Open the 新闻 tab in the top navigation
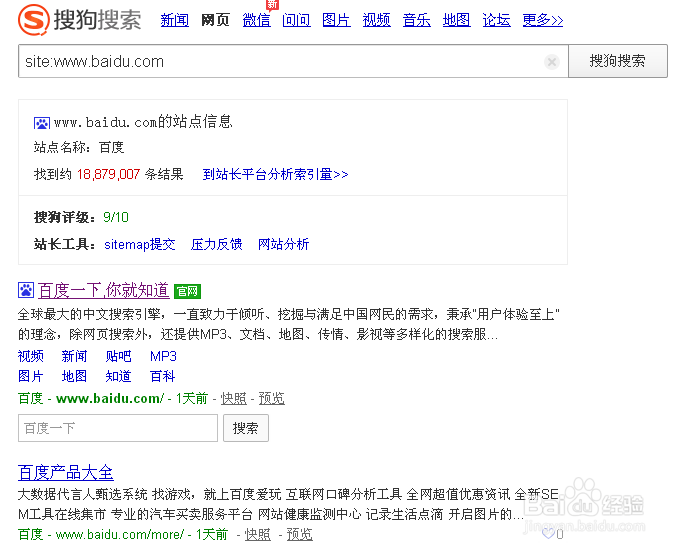This screenshot has width=683, height=551. pyautogui.click(x=175, y=20)
